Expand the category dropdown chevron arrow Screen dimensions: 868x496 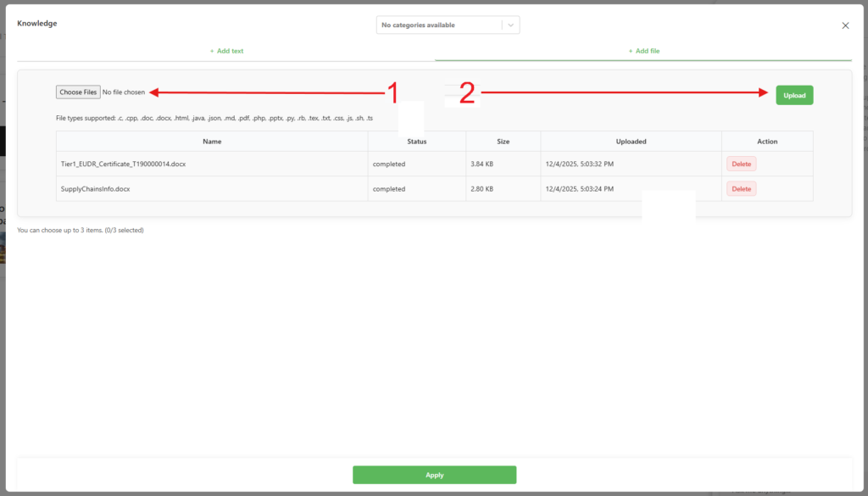click(x=510, y=25)
